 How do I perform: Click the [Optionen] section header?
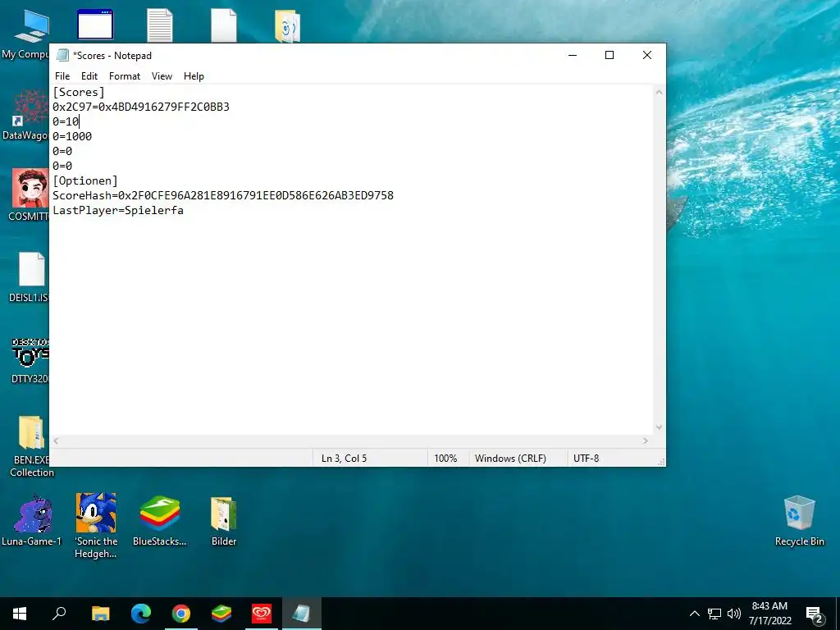coord(84,180)
